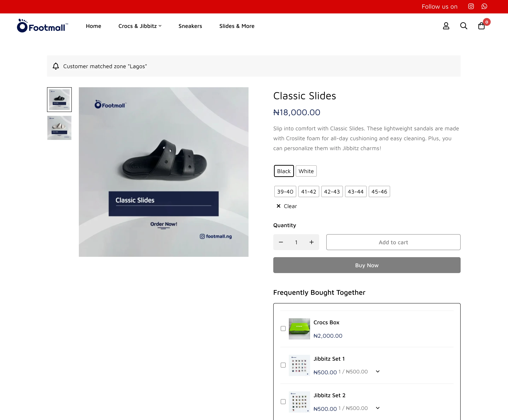Select the black slides thumbnail
This screenshot has height=420, width=508.
coord(59,100)
